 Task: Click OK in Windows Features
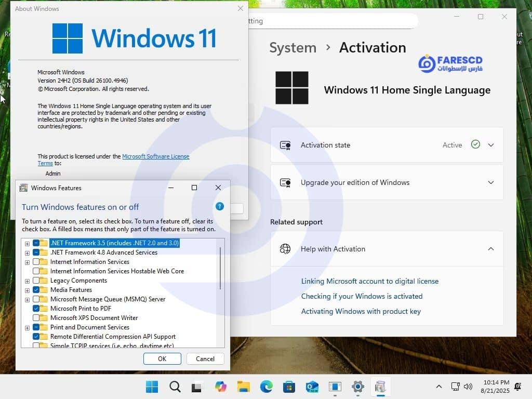[x=162, y=358]
